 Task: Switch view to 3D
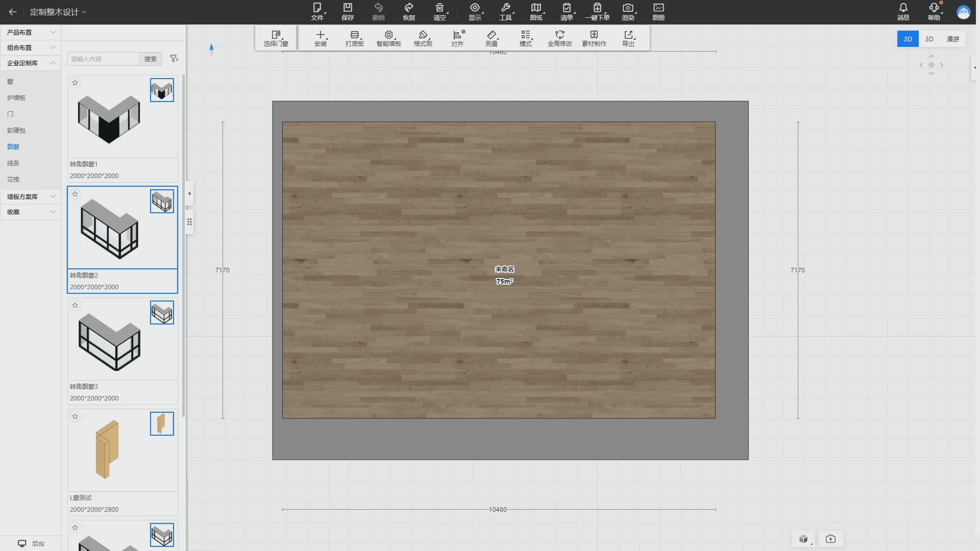[929, 39]
